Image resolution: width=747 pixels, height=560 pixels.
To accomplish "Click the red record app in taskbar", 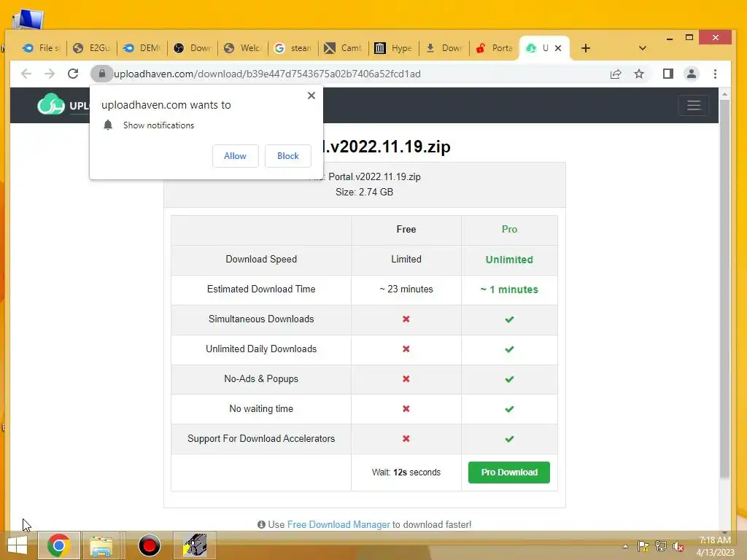I will pos(149,545).
